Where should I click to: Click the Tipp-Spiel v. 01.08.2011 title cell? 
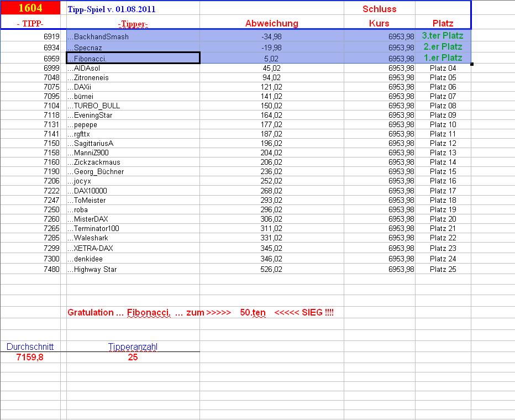(133, 9)
